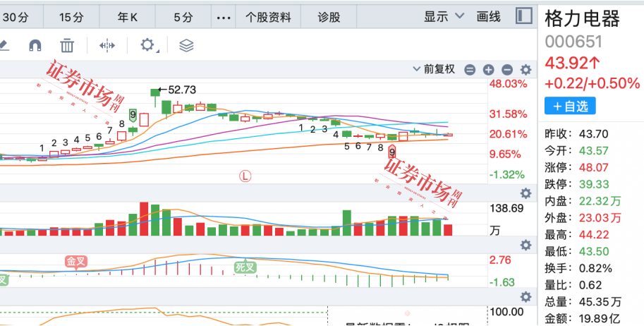Image resolution: width=644 pixels, height=326 pixels.
Task: Click the first minus circle beside 前复权
Action: pos(470,70)
